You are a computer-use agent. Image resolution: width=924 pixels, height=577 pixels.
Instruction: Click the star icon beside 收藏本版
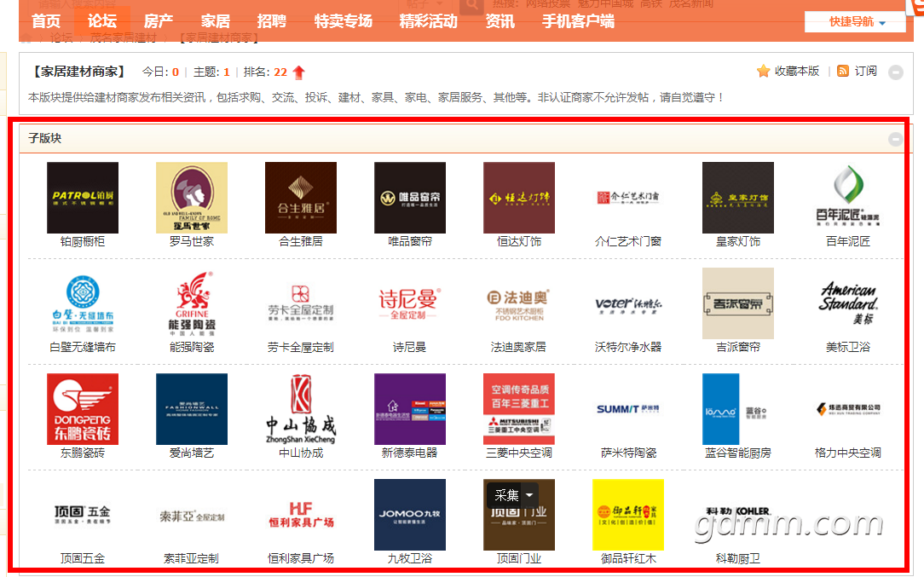(763, 72)
